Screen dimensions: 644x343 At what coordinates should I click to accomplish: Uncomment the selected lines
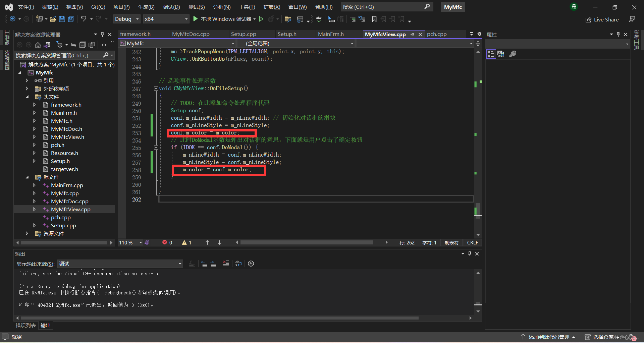[362, 19]
